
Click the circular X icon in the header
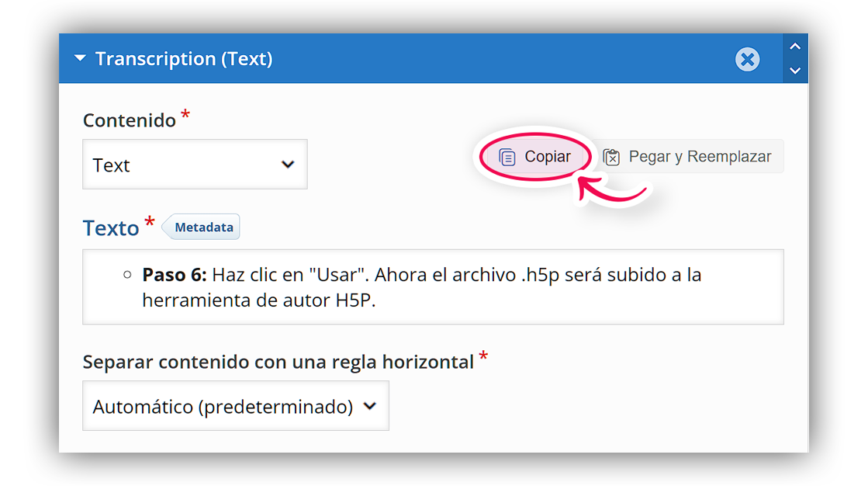(x=747, y=59)
